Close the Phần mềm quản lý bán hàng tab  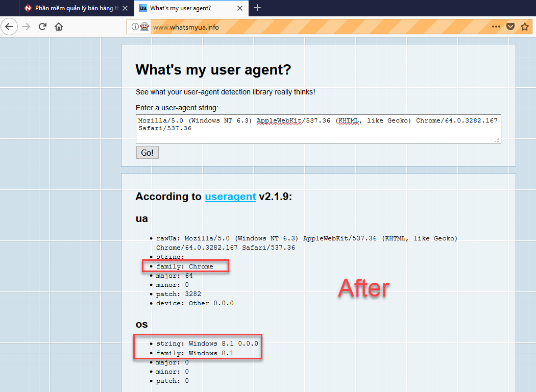click(x=125, y=8)
